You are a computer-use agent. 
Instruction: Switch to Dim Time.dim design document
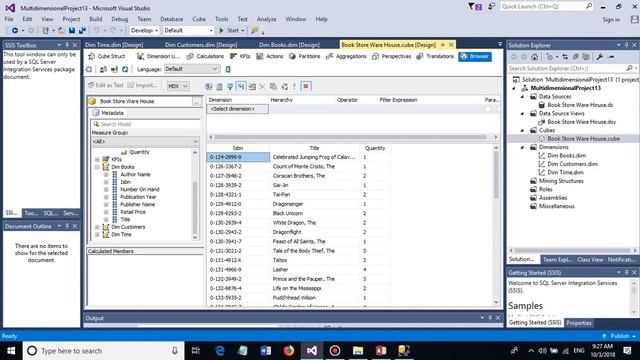point(114,45)
